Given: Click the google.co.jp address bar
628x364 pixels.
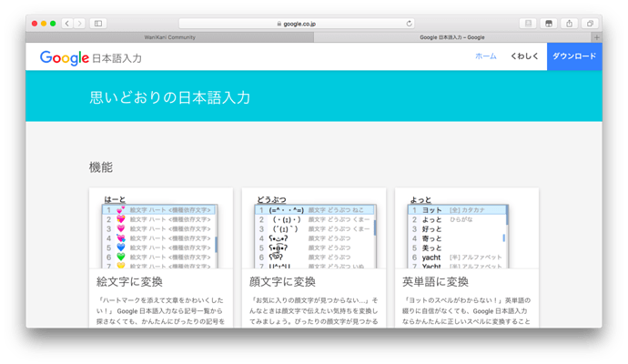Looking at the screenshot, I should 297,24.
